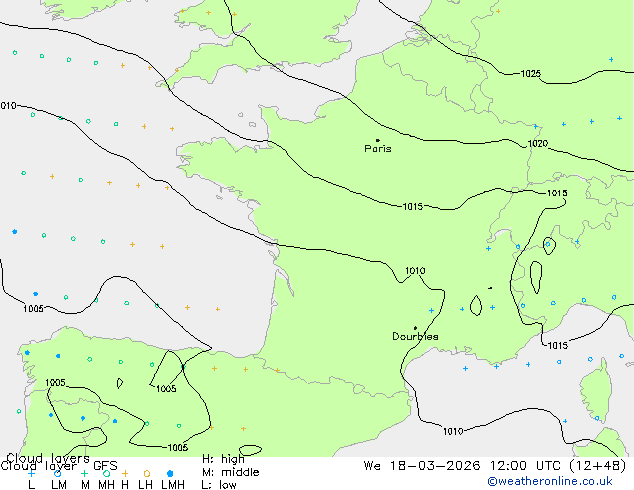
Task: Click the 1010 isobar label north of Dourbies
Action: pyautogui.click(x=415, y=270)
